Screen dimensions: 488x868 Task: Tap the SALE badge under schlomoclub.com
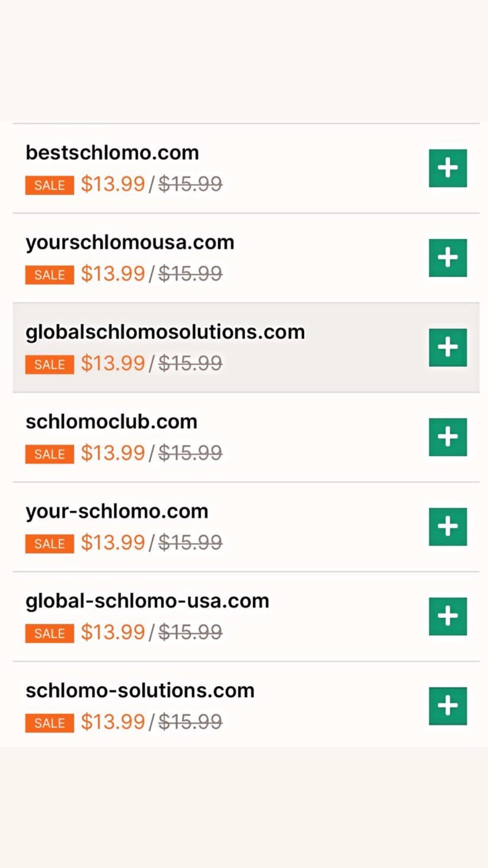point(49,454)
